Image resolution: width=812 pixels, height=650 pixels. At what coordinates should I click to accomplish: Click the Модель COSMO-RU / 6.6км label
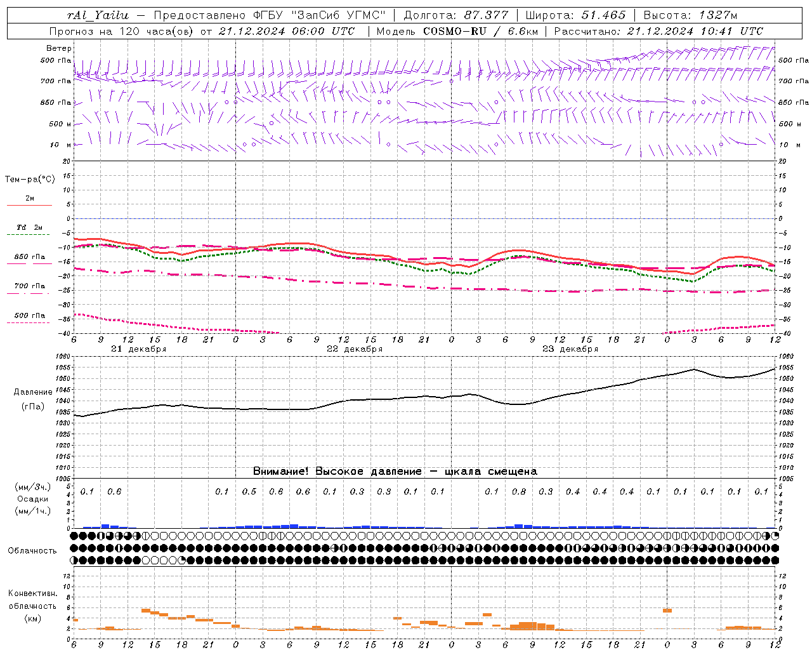click(457, 31)
